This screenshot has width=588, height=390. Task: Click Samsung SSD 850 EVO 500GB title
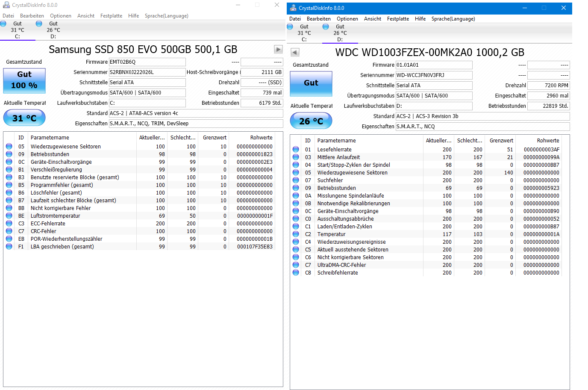click(x=143, y=50)
